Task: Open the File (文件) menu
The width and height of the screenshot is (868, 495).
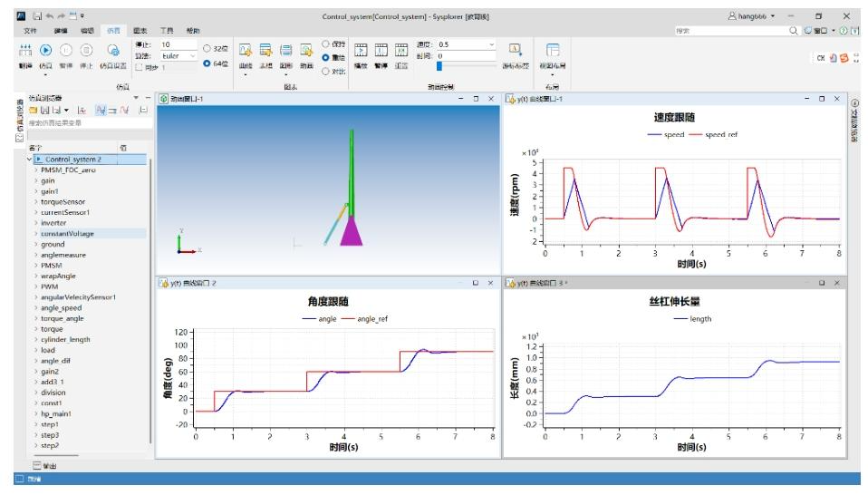Action: (x=31, y=31)
